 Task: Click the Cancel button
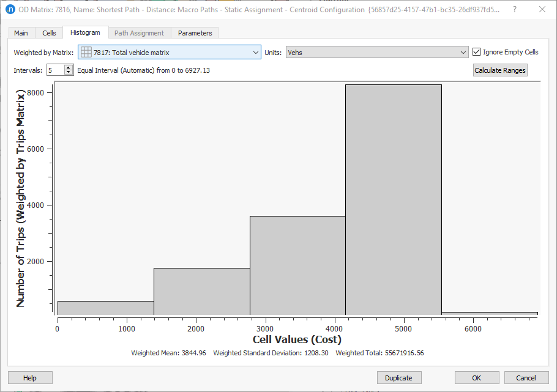pyautogui.click(x=526, y=378)
